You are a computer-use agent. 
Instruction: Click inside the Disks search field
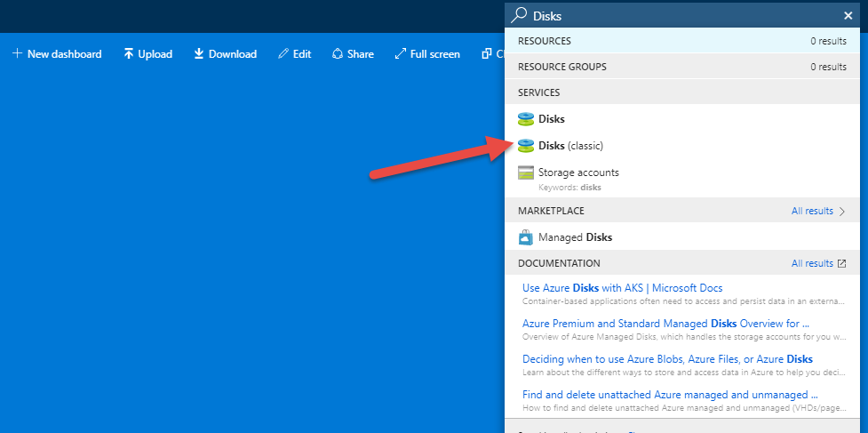click(684, 15)
